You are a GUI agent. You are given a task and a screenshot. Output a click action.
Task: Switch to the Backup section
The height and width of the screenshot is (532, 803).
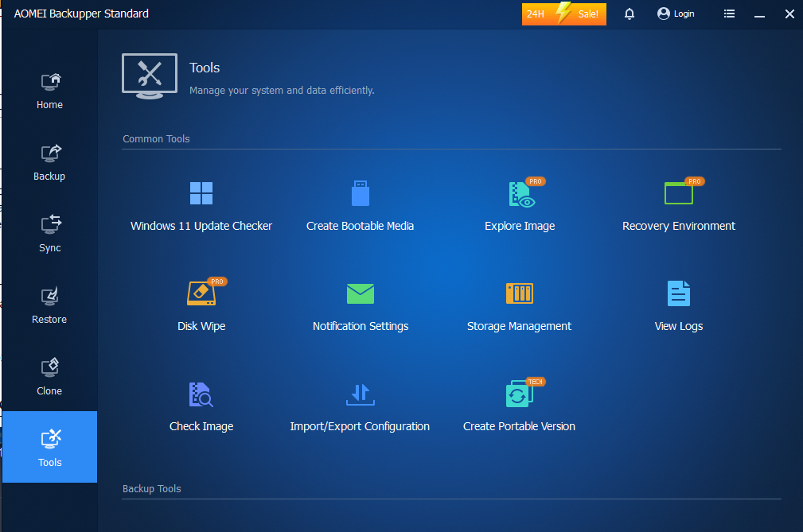click(49, 163)
